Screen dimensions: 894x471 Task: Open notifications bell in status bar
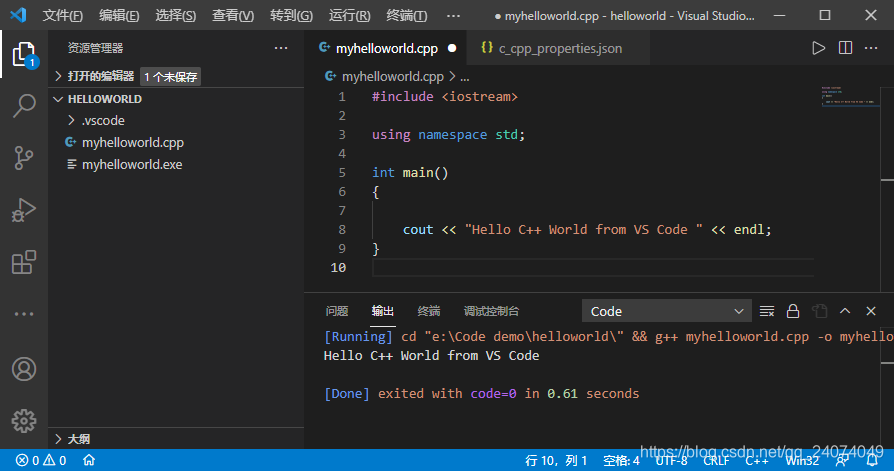pyautogui.click(x=872, y=460)
